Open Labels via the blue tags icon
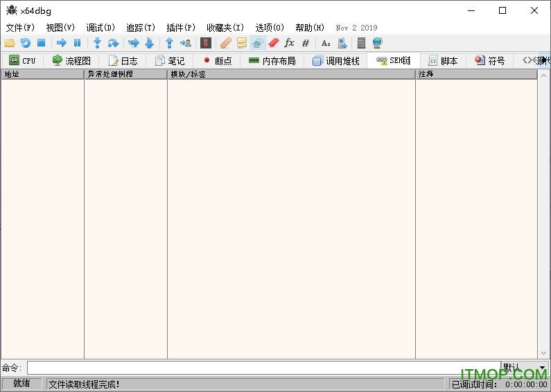The image size is (551, 392). pyautogui.click(x=258, y=43)
